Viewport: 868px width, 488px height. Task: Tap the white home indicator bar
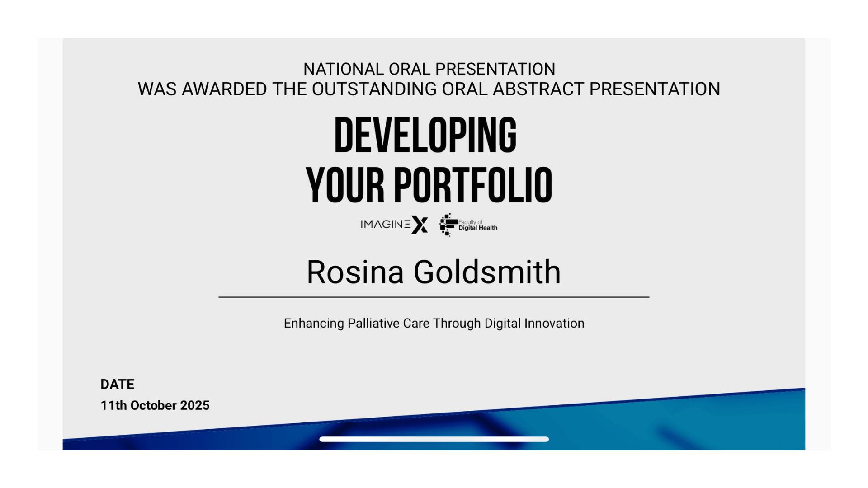pyautogui.click(x=434, y=439)
